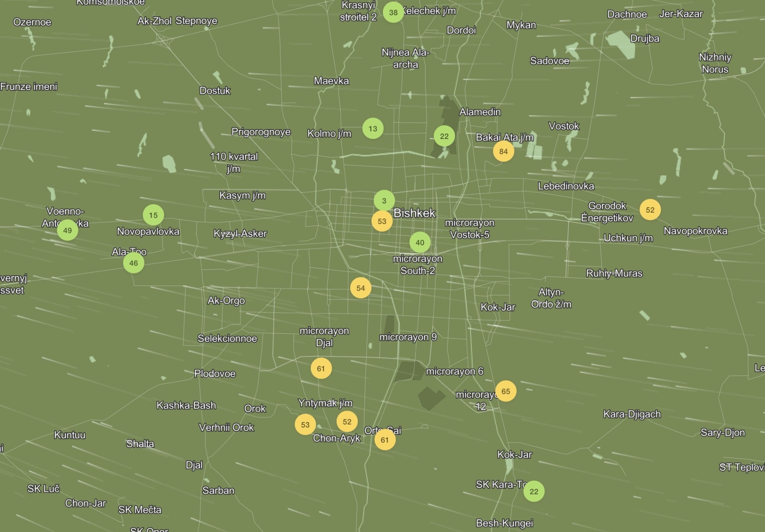Open the yellow 53 marker below Yntymak j/m
This screenshot has width=765, height=532.
tap(305, 424)
